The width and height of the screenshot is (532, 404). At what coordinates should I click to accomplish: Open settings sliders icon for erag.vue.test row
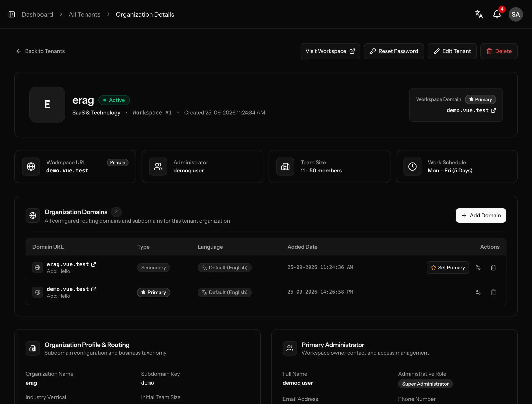(x=478, y=267)
